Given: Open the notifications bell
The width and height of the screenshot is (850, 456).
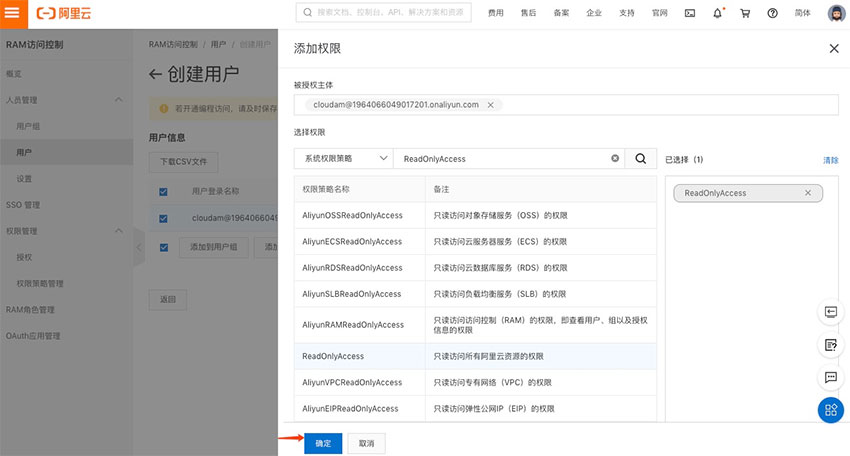Looking at the screenshot, I should pos(717,13).
